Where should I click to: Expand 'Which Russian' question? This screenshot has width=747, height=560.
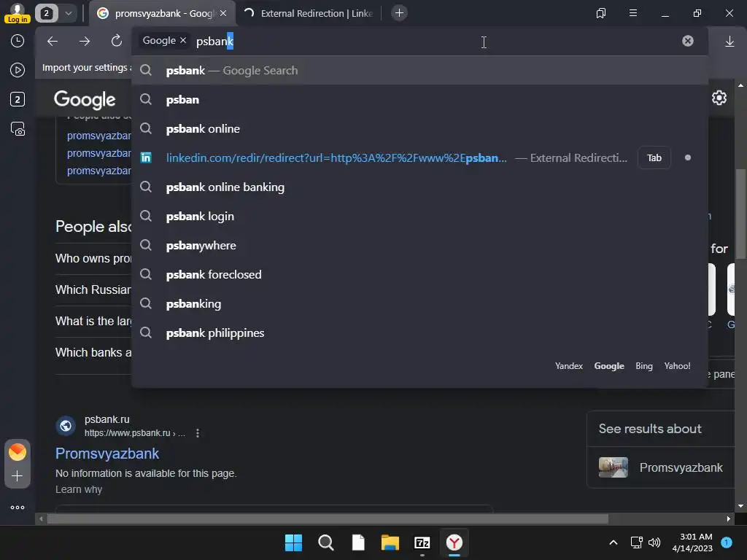[93, 290]
